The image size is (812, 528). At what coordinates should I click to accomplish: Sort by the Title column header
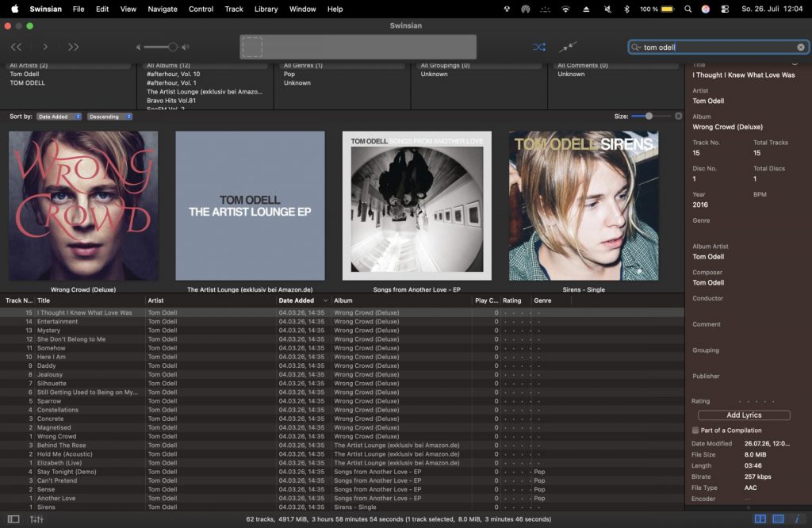[90, 300]
